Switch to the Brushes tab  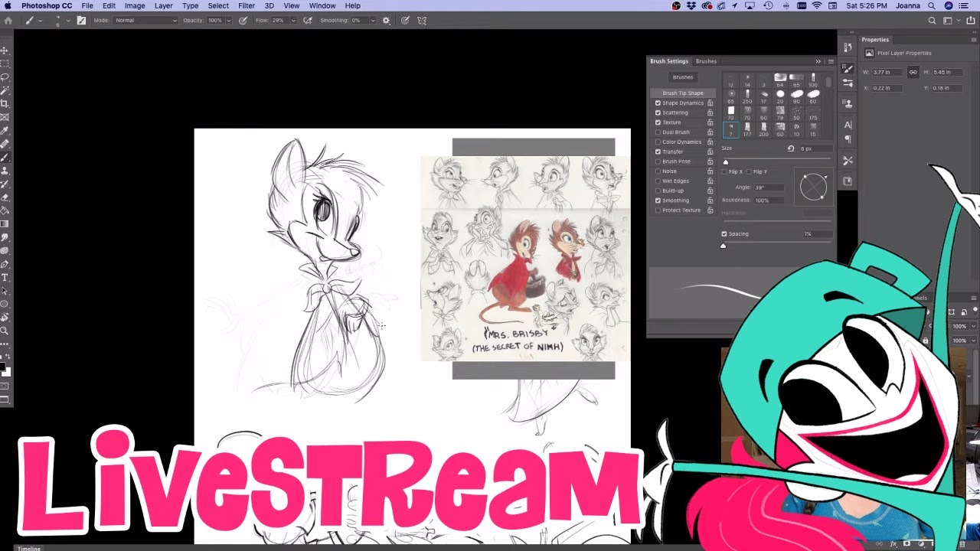point(706,61)
